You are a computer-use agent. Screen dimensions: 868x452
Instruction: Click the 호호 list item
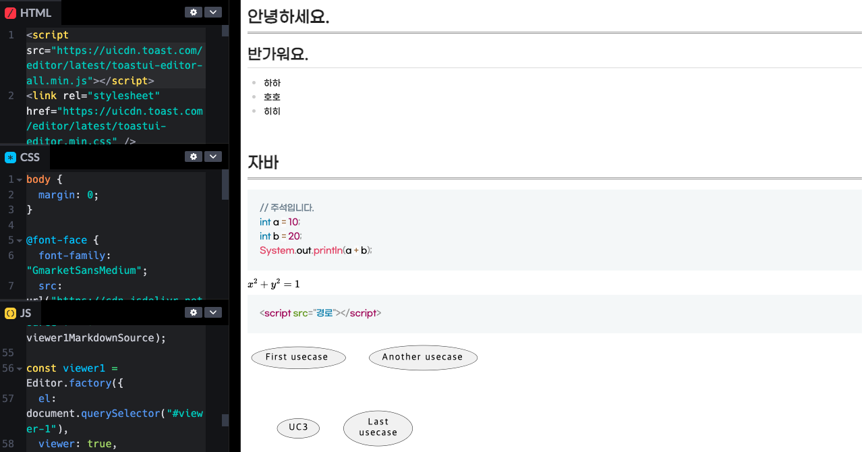coord(272,97)
